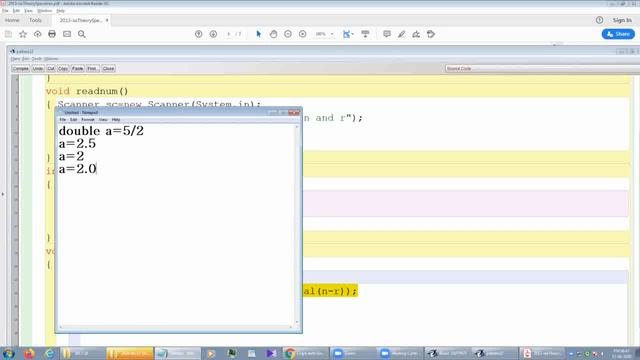This screenshot has width=640, height=360.
Task: Click the line 'a=2.5' in Notepad
Action: click(x=77, y=144)
